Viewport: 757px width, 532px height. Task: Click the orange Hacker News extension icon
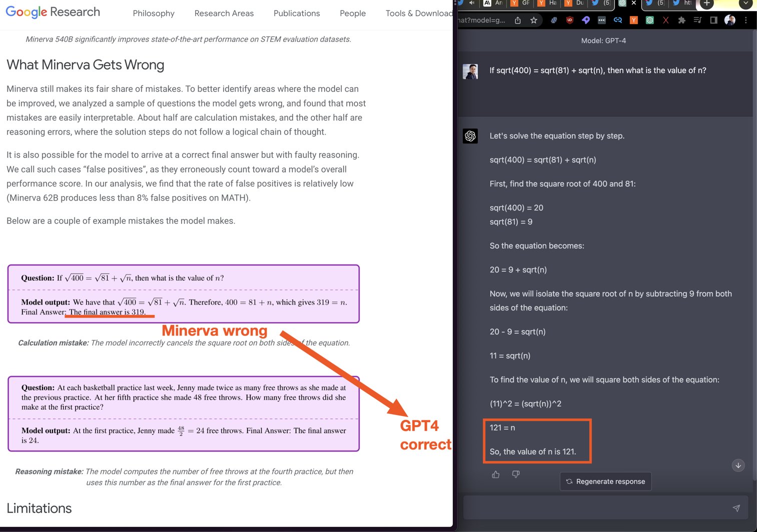[x=633, y=20]
